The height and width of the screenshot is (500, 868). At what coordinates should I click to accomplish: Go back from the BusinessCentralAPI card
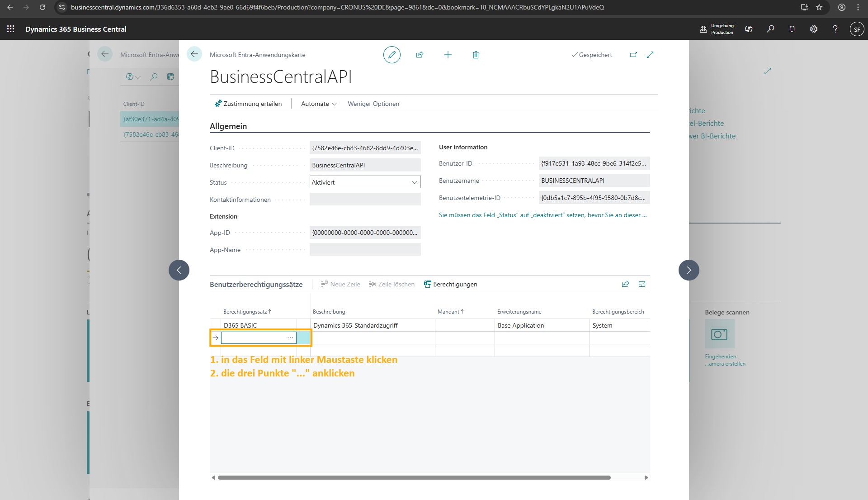click(194, 54)
